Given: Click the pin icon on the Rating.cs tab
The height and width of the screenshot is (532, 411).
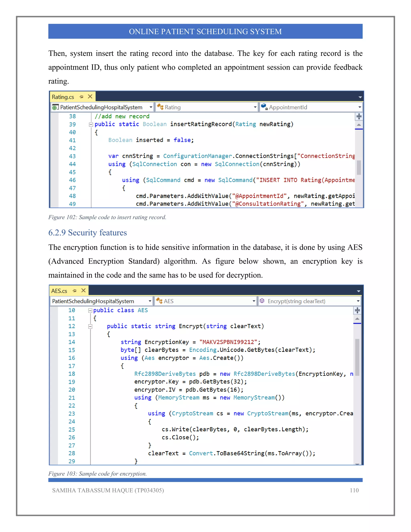Looking at the screenshot, I should [81, 97].
